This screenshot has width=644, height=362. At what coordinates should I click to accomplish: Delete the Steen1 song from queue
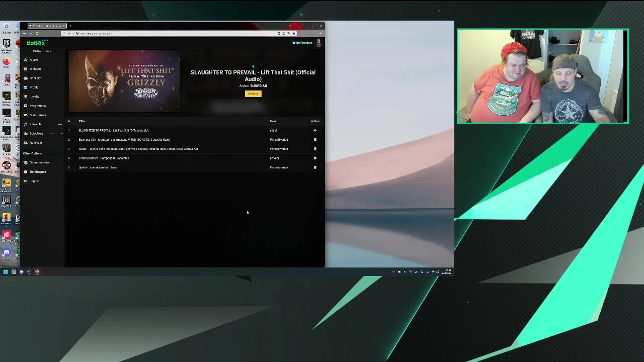coord(315,149)
